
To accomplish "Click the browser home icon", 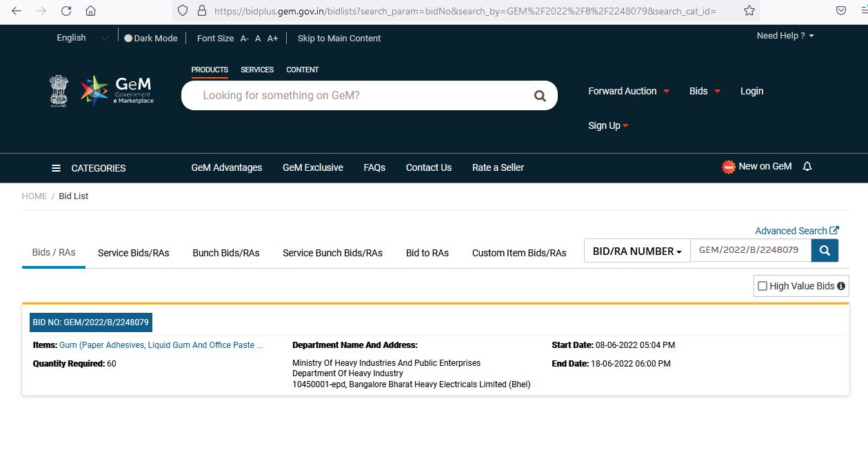I will click(90, 11).
